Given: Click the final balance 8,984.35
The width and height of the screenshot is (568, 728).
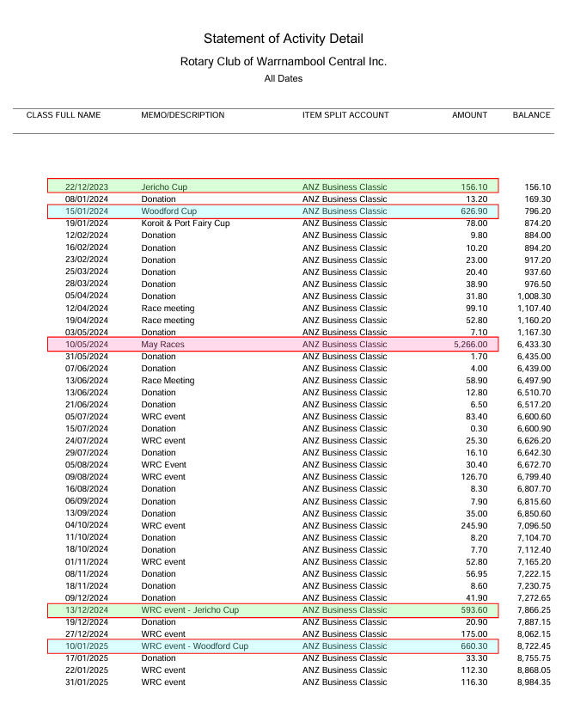Looking at the screenshot, I should pos(534,682).
